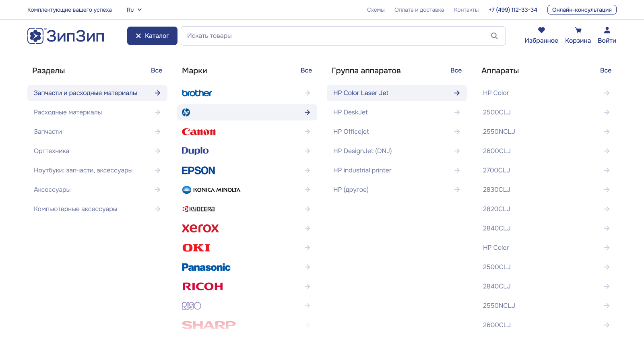Select the Аксессуары section
This screenshot has width=644, height=338.
[97, 190]
